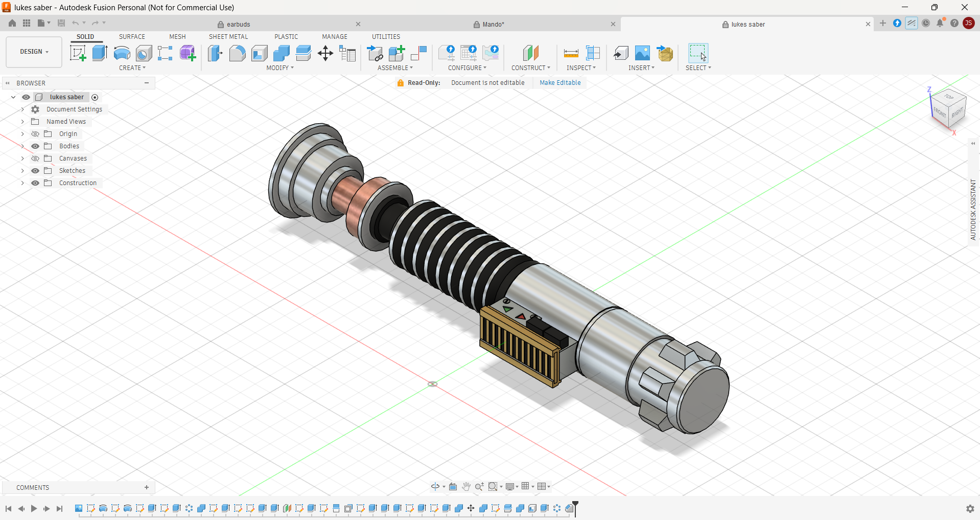This screenshot has height=520, width=980.
Task: Click the Extrude tool icon
Action: click(100, 53)
